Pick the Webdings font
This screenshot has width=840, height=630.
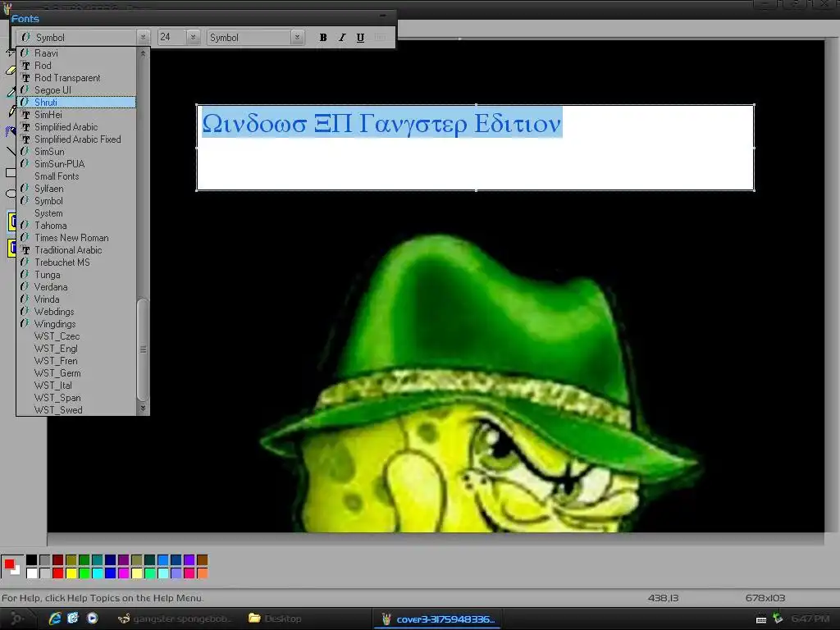click(x=76, y=312)
